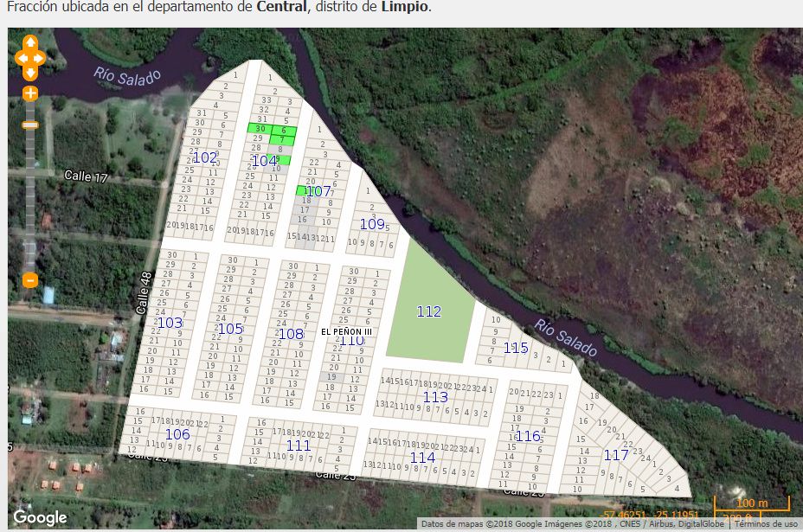803x532 pixels.
Task: Select green highlighted lot 30 in block 104
Action: [x=260, y=129]
